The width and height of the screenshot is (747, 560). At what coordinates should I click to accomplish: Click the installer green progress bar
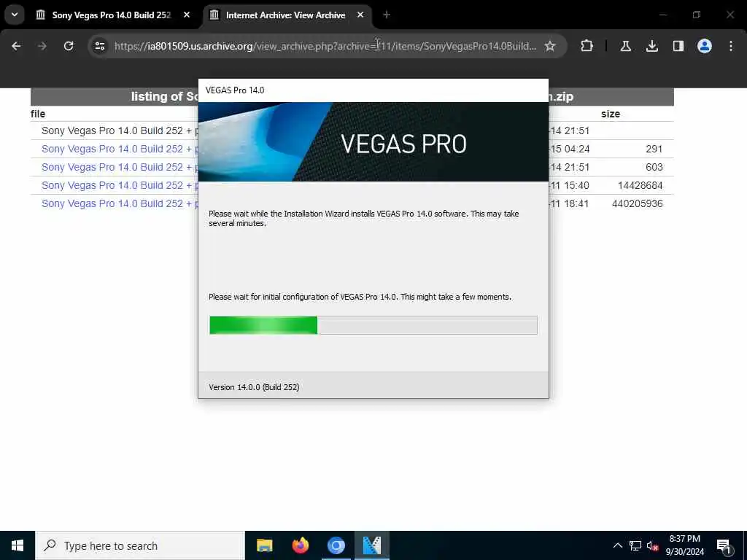(x=373, y=325)
